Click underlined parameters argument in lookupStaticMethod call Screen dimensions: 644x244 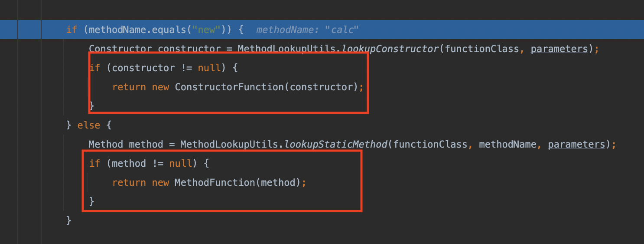[576, 144]
